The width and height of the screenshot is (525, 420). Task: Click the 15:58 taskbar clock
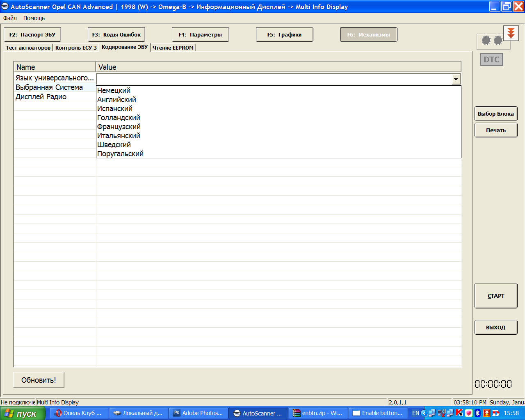click(511, 413)
